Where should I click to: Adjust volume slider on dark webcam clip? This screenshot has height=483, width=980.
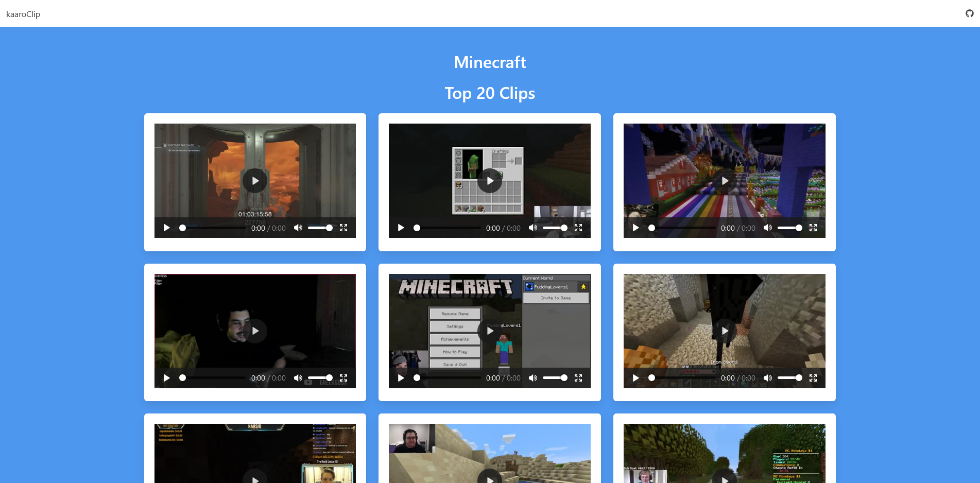point(320,378)
